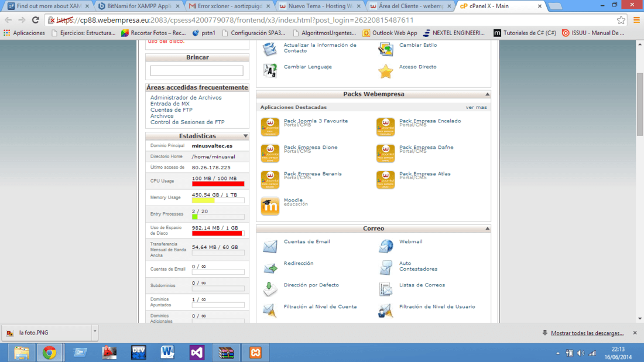Click the volume icon in system tray
Viewport: 644px width, 362px height.
click(x=580, y=353)
